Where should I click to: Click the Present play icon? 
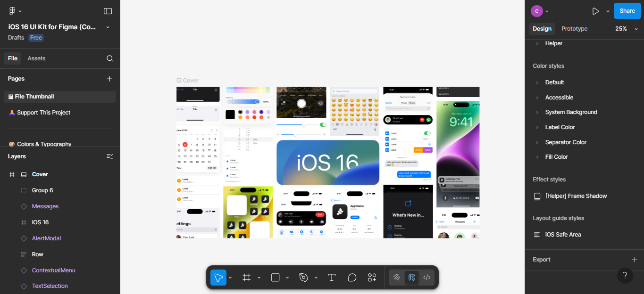click(595, 11)
